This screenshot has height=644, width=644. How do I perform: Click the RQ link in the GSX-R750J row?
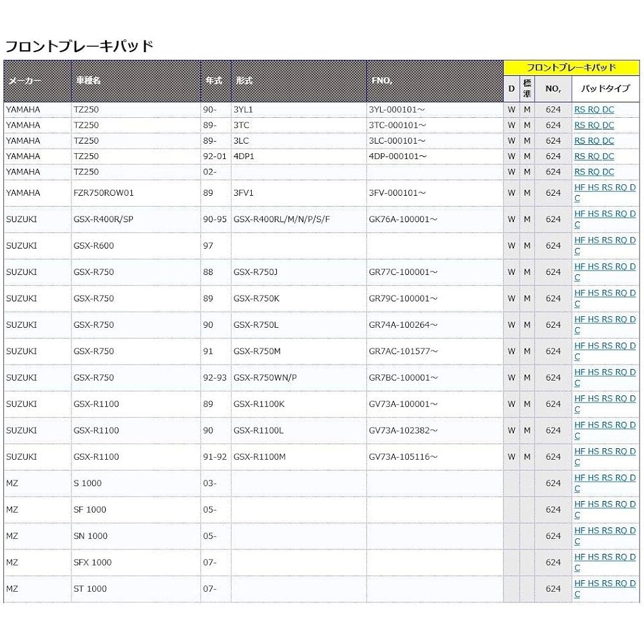pos(621,267)
